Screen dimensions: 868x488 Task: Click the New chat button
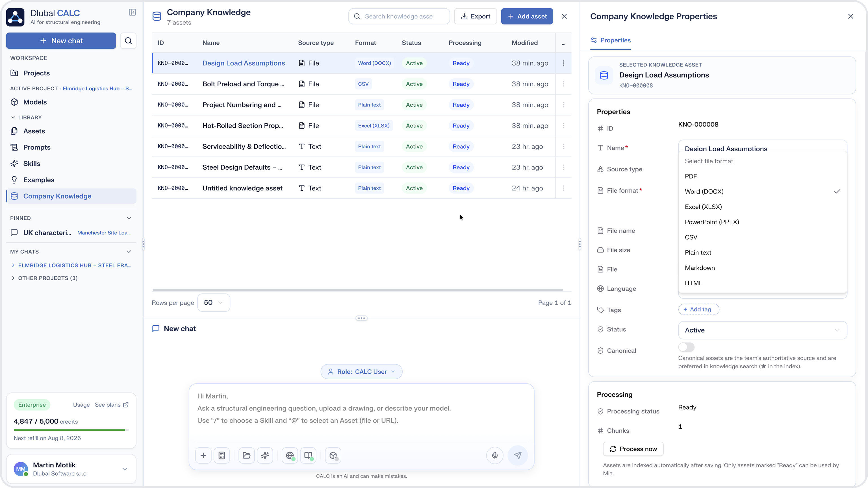[x=61, y=41]
